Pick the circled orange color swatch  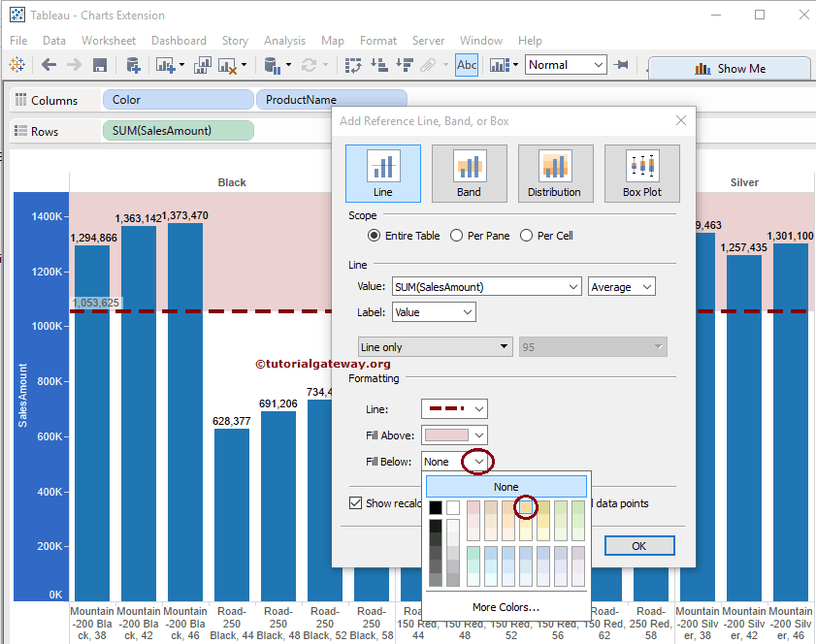click(527, 507)
